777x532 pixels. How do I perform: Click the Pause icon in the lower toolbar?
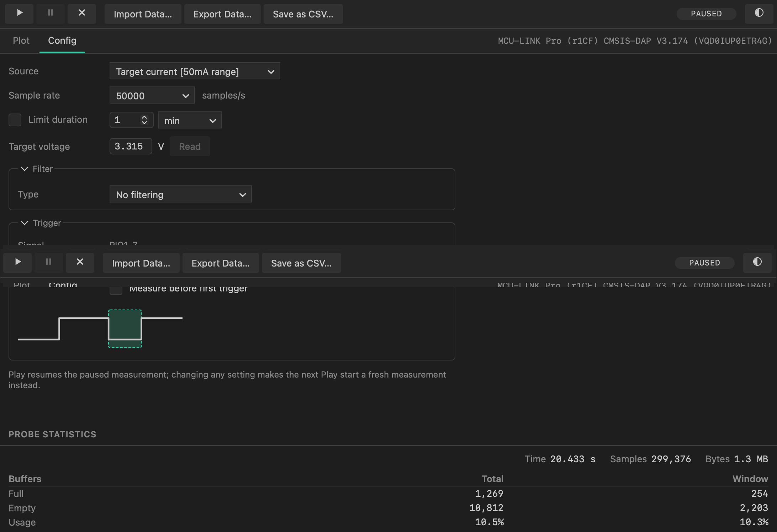tap(49, 263)
